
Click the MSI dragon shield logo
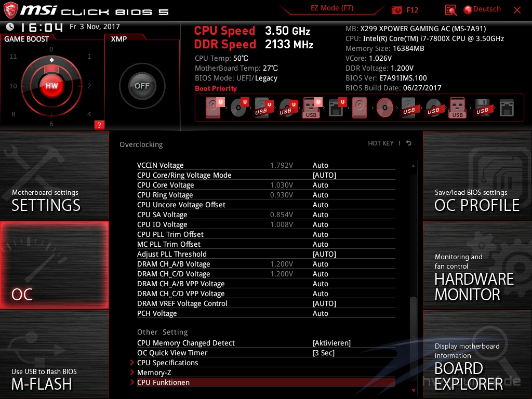point(10,10)
